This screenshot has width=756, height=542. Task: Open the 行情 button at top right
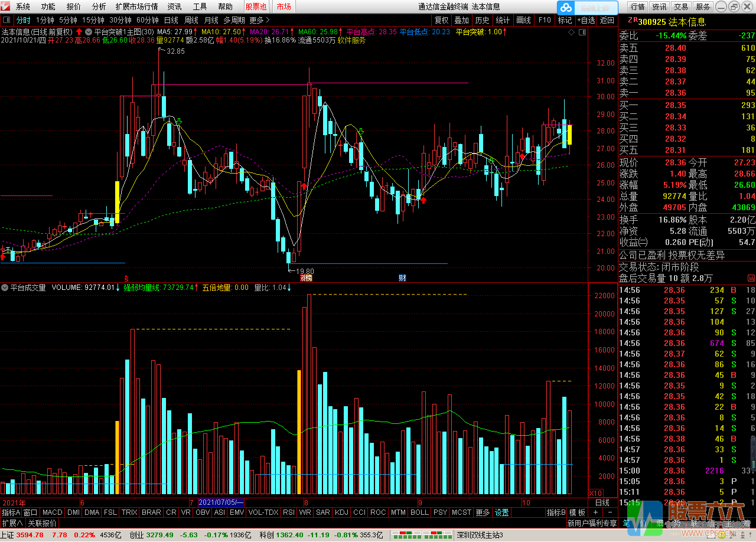point(637,7)
